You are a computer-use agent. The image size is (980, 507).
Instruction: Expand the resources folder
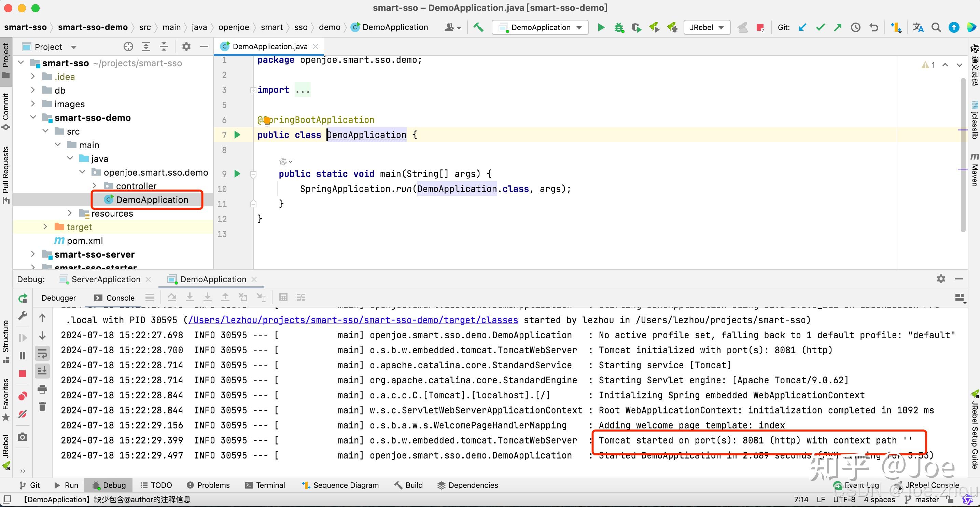click(70, 213)
